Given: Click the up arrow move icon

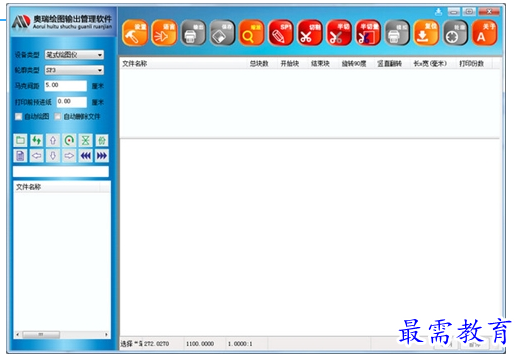Looking at the screenshot, I should pos(53,140).
